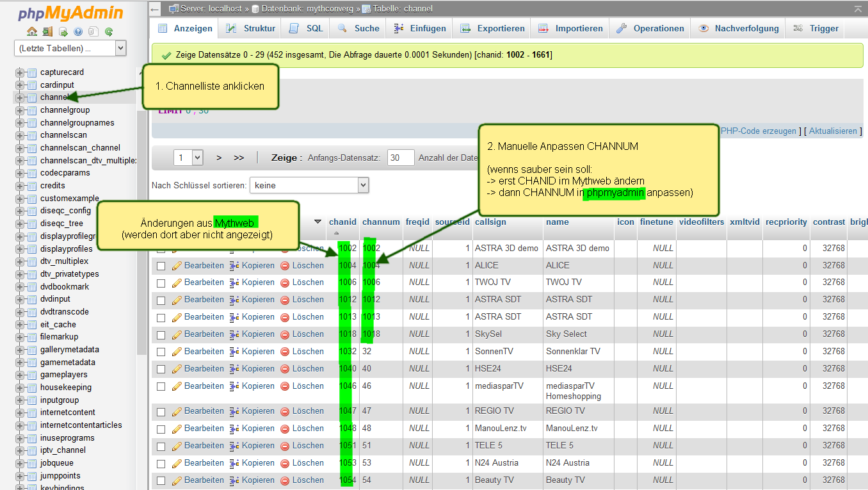The height and width of the screenshot is (490, 868).
Task: Check the SonnenTV row checkbox
Action: 161,352
